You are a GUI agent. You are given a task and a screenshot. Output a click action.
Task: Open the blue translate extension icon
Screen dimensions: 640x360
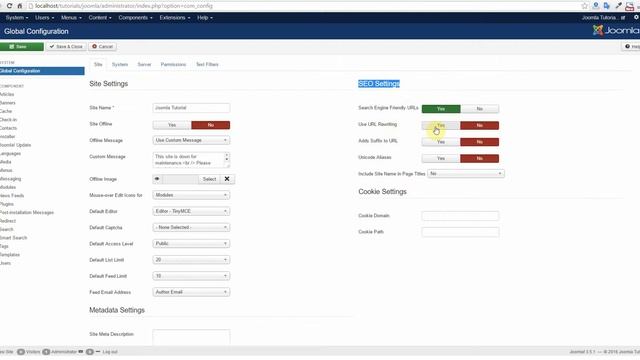(x=607, y=6)
